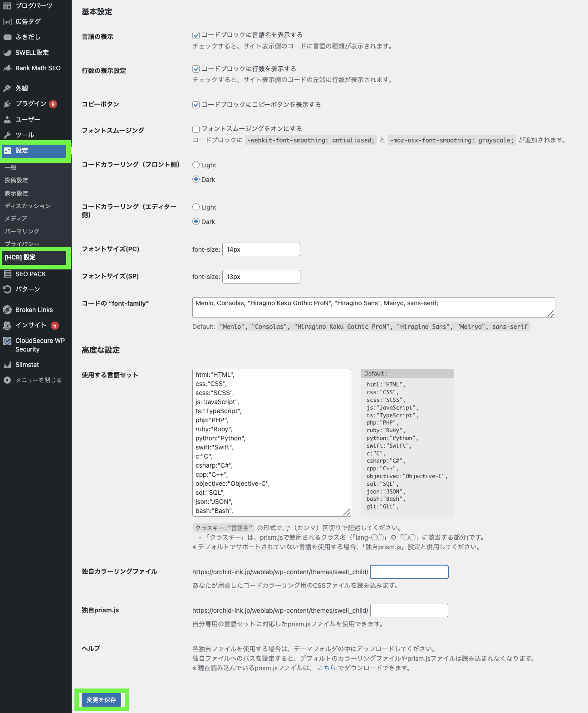Viewport: 588px width, 713px height.
Task: Enable the font smoothing checkbox
Action: 196,129
